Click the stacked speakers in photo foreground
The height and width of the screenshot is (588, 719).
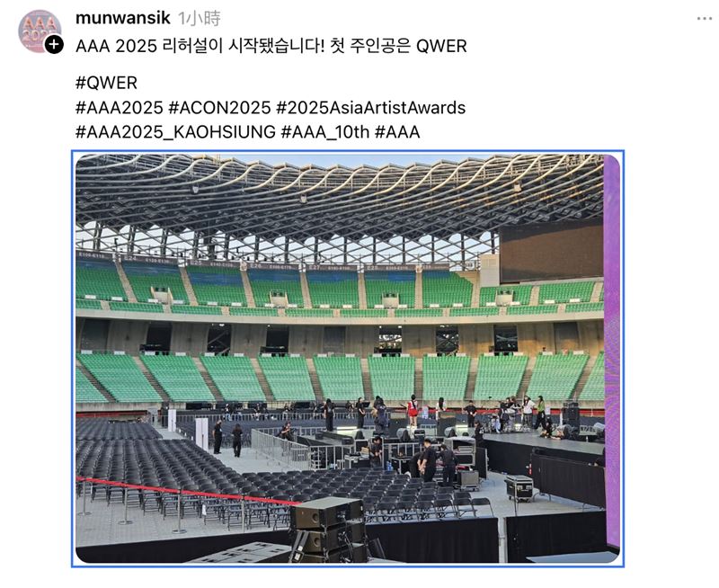328,530
